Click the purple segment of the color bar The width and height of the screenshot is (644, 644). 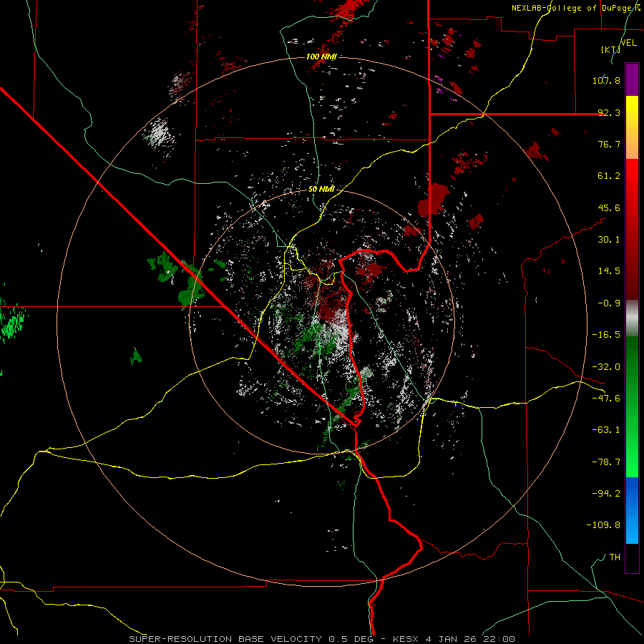tap(632, 79)
